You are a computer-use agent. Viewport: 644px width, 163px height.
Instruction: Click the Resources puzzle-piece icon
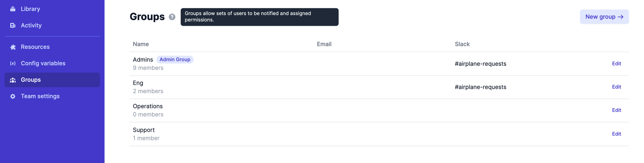click(x=13, y=47)
